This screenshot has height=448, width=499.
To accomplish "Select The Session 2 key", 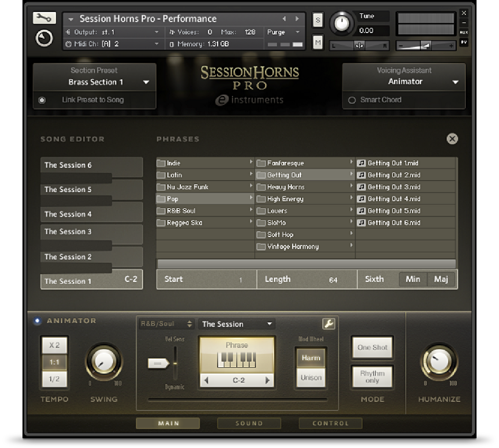I will pyautogui.click(x=92, y=257).
